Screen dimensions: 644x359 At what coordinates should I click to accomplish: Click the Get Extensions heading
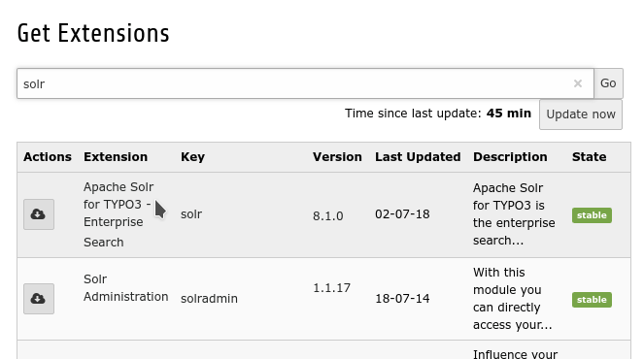[93, 33]
